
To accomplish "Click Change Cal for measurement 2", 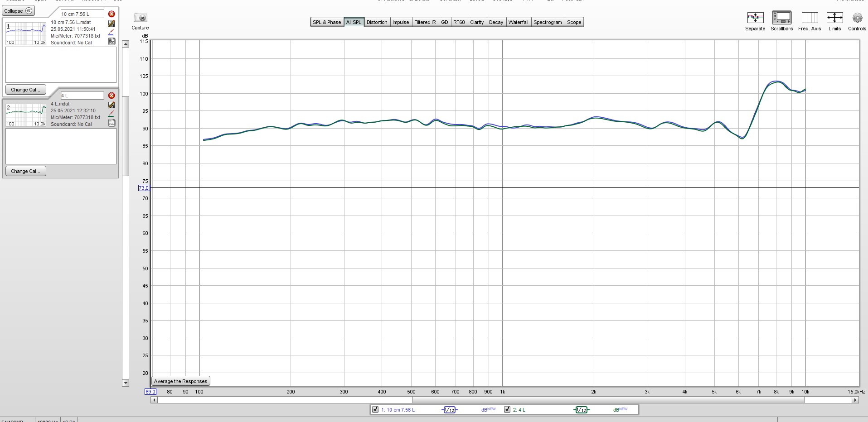I will (x=25, y=171).
